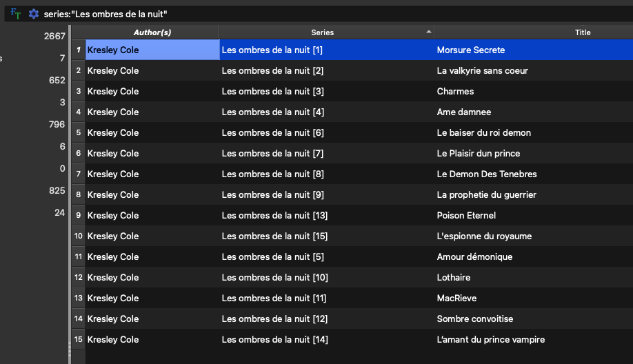Click the Kresley Cole author cell in row 8
Screen dimensions: 633x364
[x=113, y=194]
